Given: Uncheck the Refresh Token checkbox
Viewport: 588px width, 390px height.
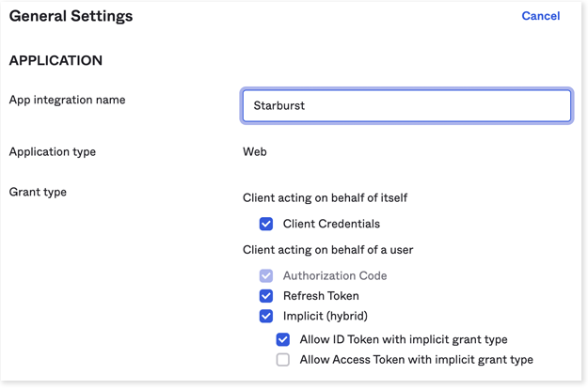Looking at the screenshot, I should [266, 296].
